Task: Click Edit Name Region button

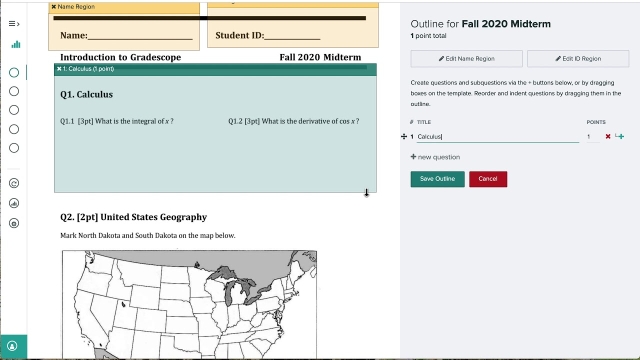Action: point(467,59)
